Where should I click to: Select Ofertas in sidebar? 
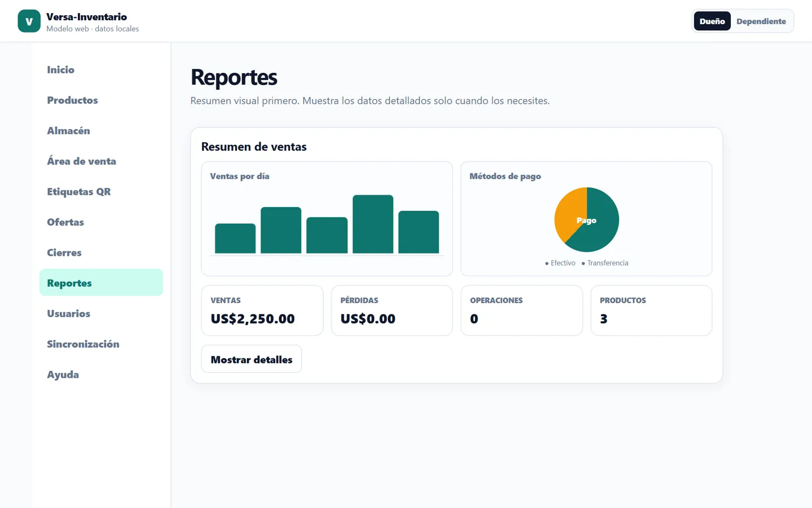[x=101, y=222]
